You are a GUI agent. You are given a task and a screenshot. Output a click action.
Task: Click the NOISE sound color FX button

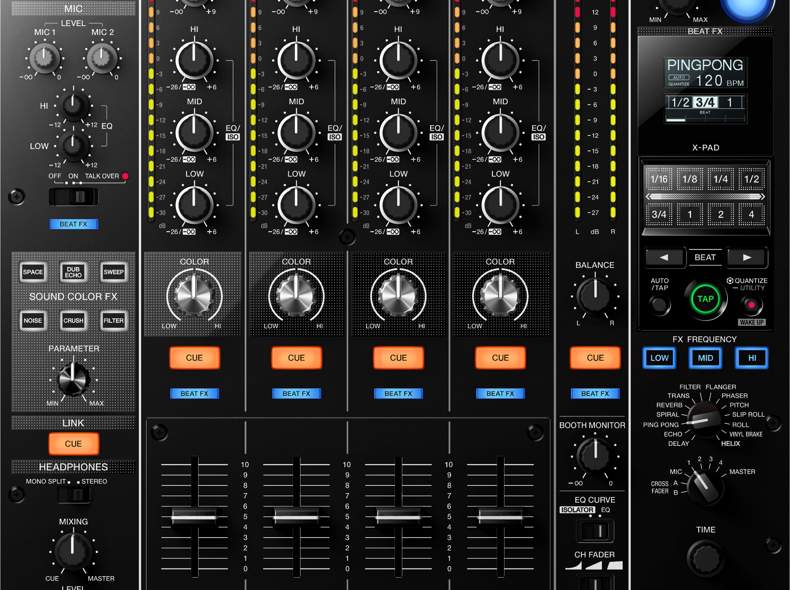pos(33,320)
